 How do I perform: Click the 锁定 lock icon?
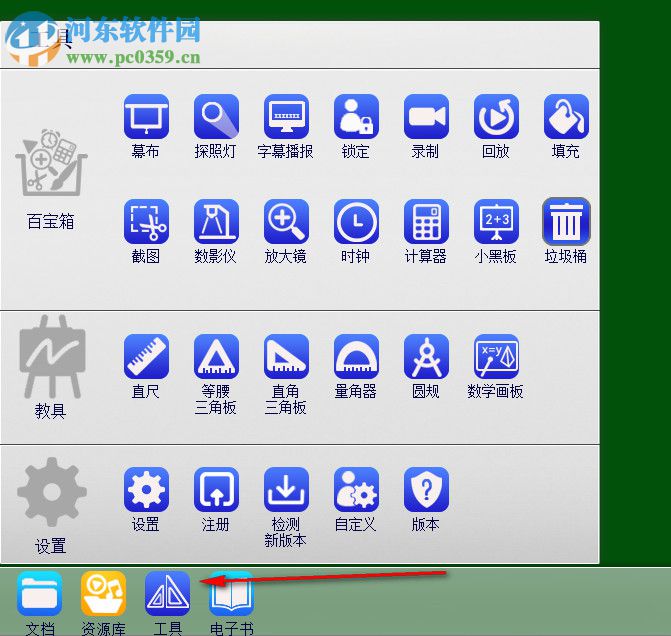tap(356, 116)
